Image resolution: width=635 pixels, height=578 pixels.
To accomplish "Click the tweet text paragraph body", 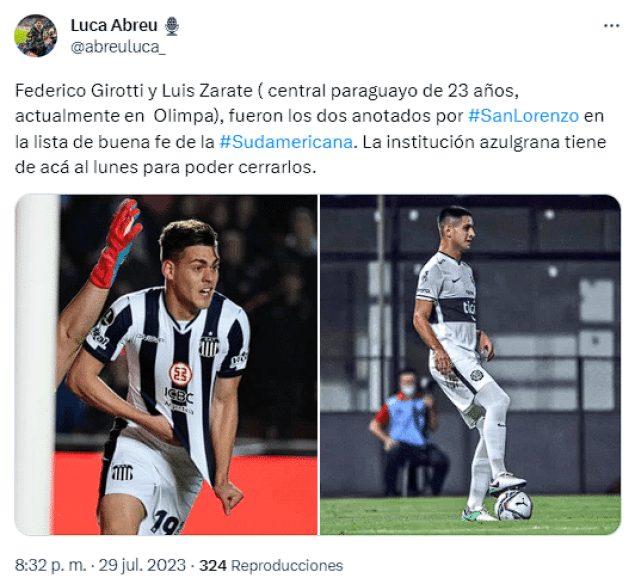I will (311, 129).
